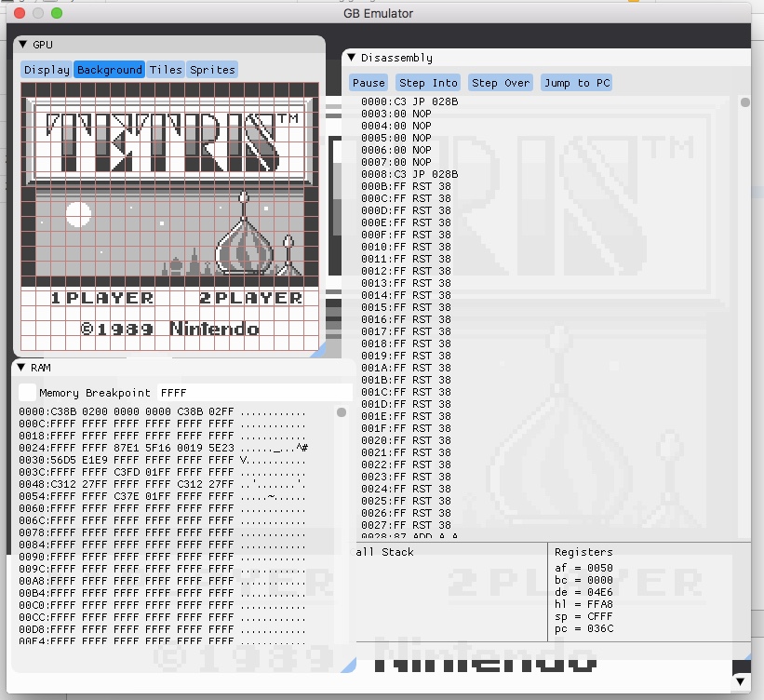Collapse the GPU panel triangle
764x700 pixels.
23,45
